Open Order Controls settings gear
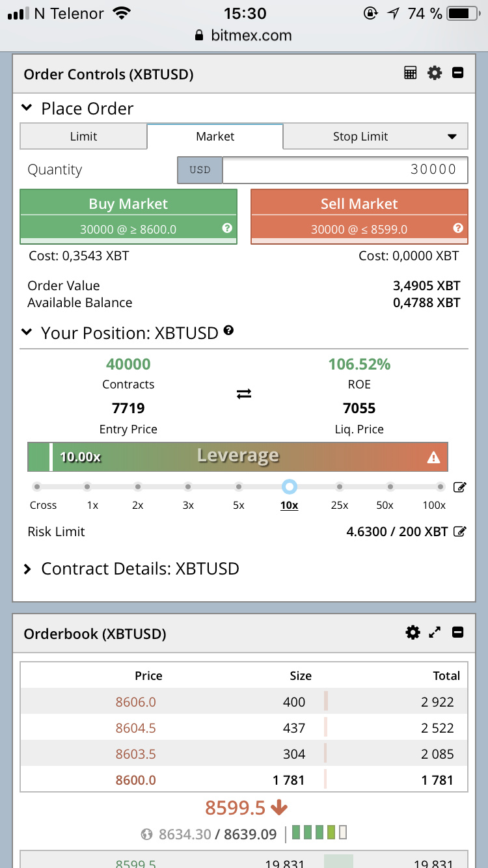The height and width of the screenshot is (868, 488). [435, 73]
